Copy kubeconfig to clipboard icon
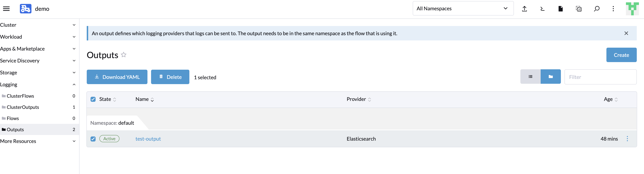 pos(579,8)
